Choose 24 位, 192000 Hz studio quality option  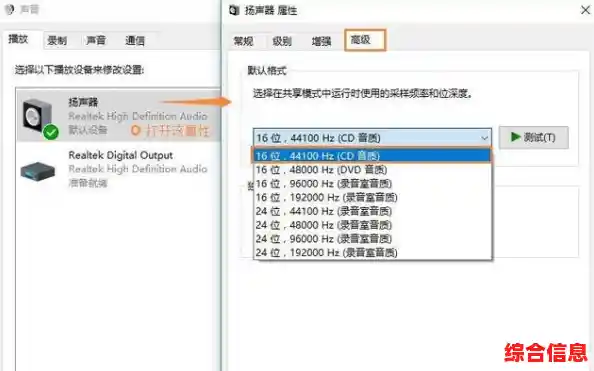click(x=372, y=252)
